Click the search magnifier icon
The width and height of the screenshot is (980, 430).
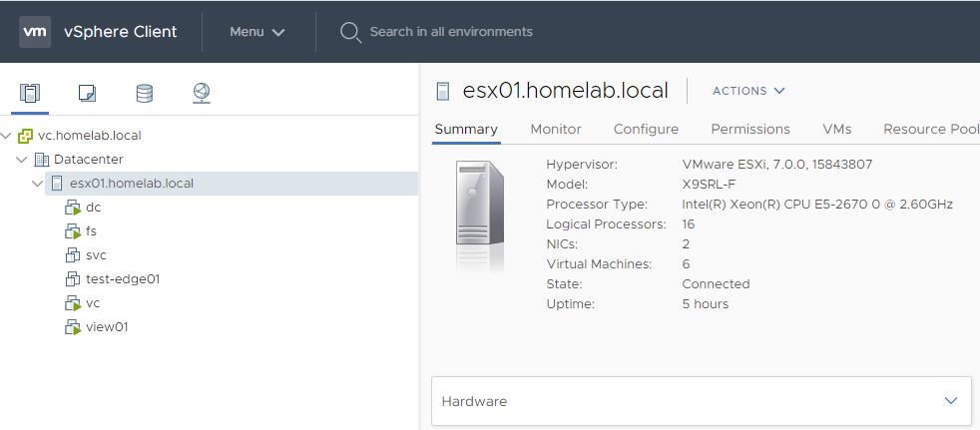(x=350, y=33)
